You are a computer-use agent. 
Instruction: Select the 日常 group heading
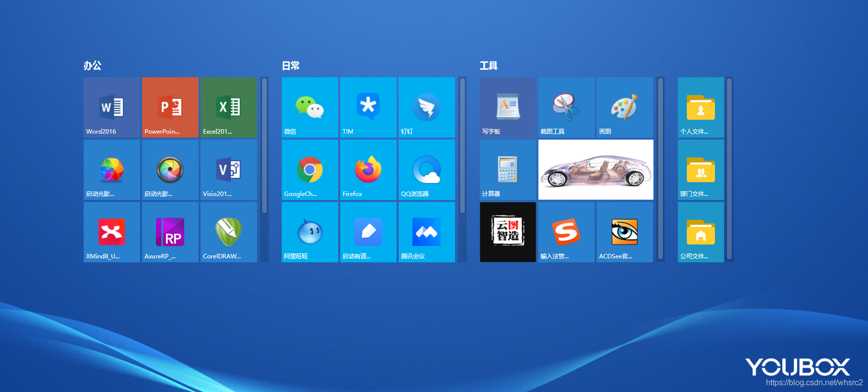point(291,65)
